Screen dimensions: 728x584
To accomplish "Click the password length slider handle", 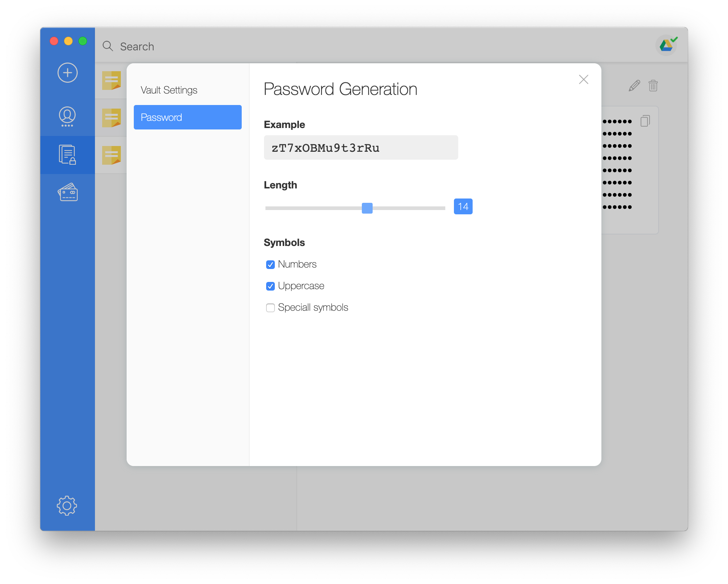I will [x=367, y=208].
